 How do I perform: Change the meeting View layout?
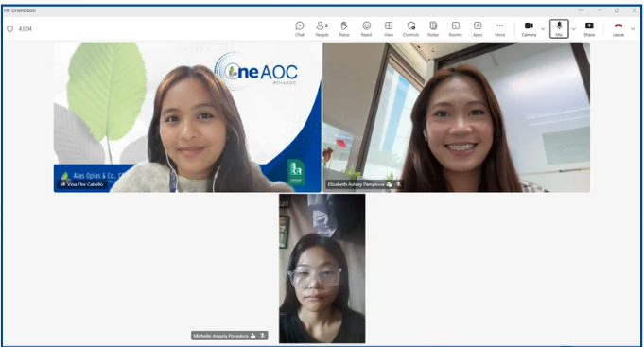pyautogui.click(x=389, y=28)
